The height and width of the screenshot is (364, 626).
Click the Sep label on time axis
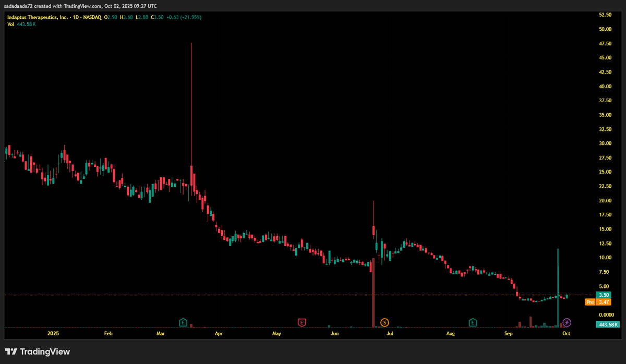tap(509, 333)
